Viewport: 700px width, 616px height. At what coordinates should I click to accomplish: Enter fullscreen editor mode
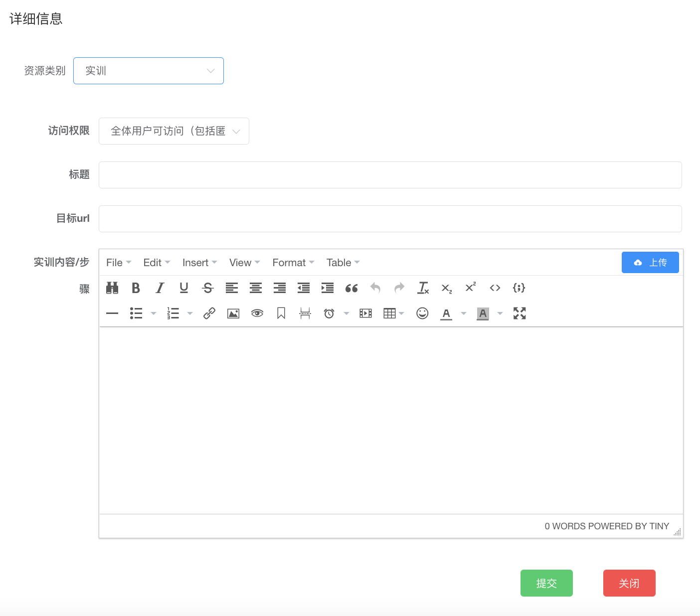pos(520,313)
